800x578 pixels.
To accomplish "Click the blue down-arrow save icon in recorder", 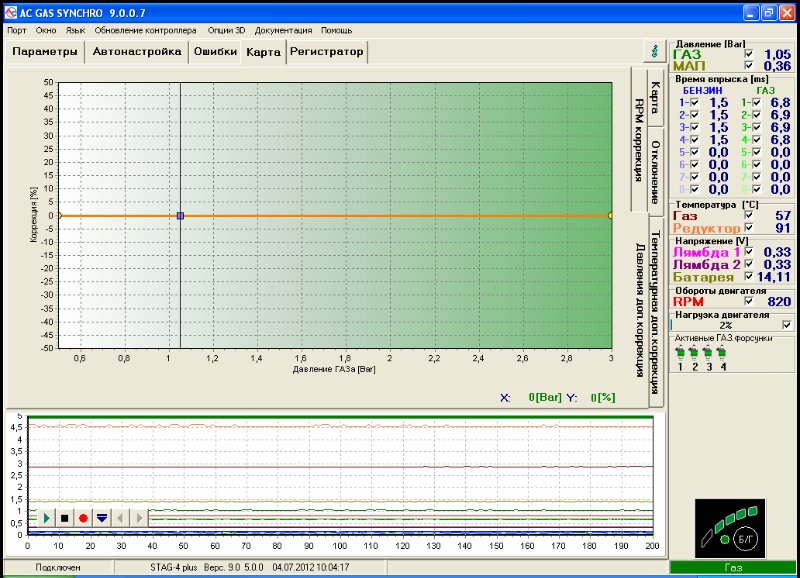I will pos(102,517).
